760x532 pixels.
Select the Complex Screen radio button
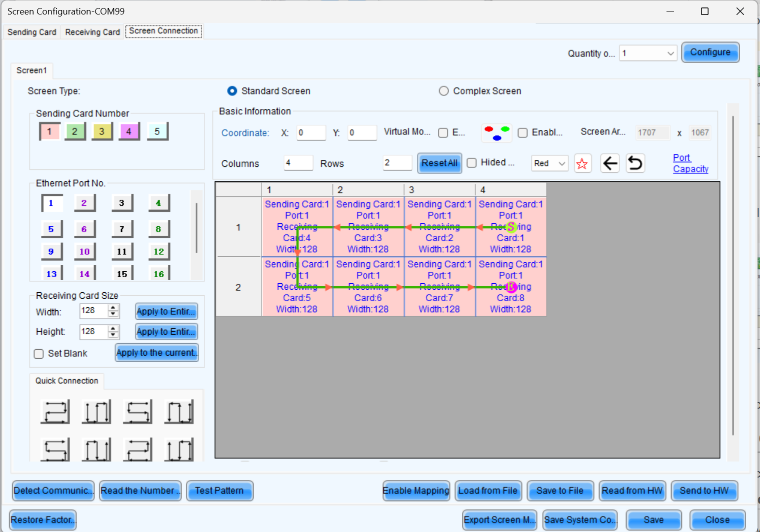443,91
